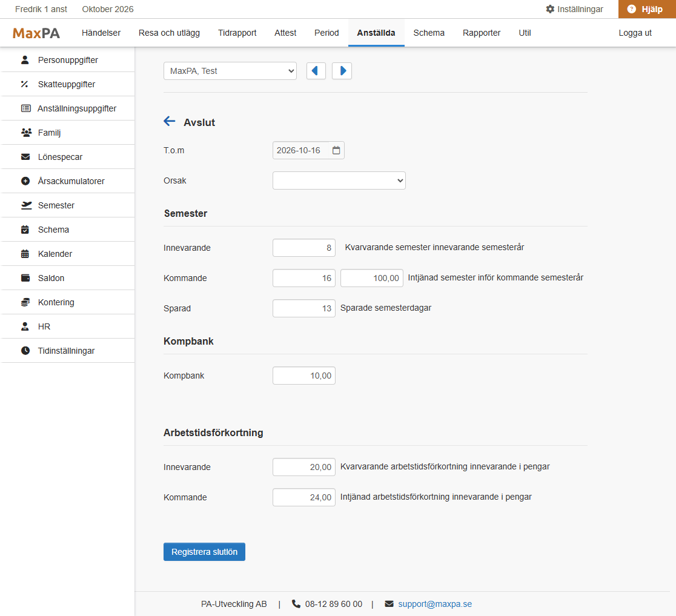This screenshot has height=616, width=676.
Task: Go to the Attest menu item
Action: [285, 33]
